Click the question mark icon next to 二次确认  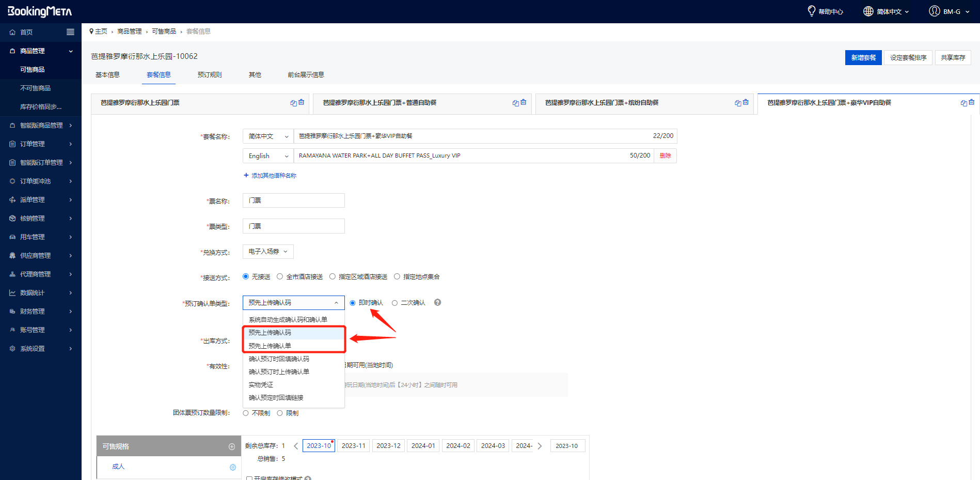coord(437,303)
